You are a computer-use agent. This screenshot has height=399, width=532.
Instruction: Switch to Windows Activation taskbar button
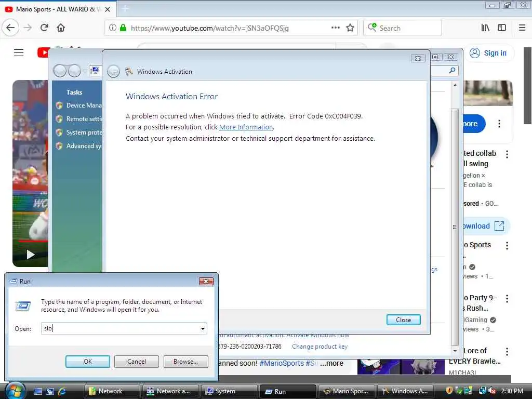405,391
